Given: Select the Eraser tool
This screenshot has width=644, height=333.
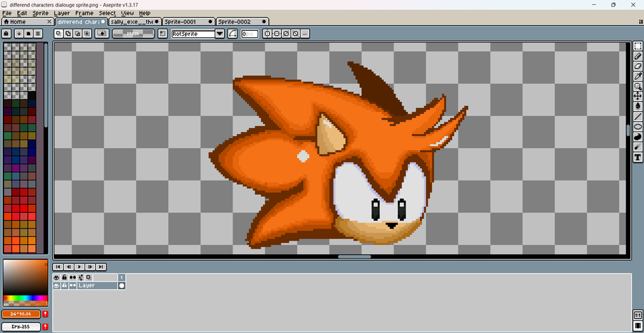Looking at the screenshot, I should click(638, 66).
